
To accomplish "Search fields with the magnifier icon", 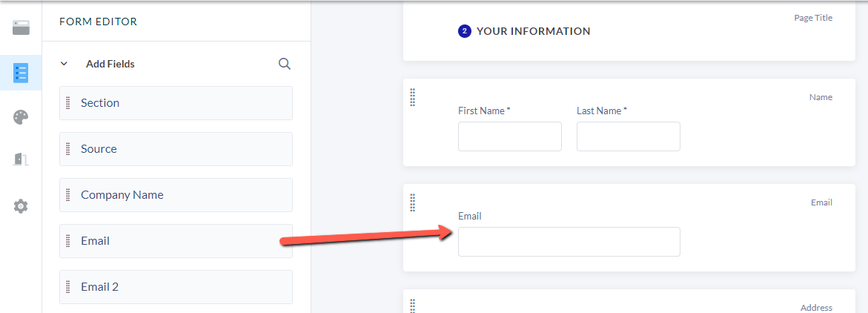I will click(285, 64).
